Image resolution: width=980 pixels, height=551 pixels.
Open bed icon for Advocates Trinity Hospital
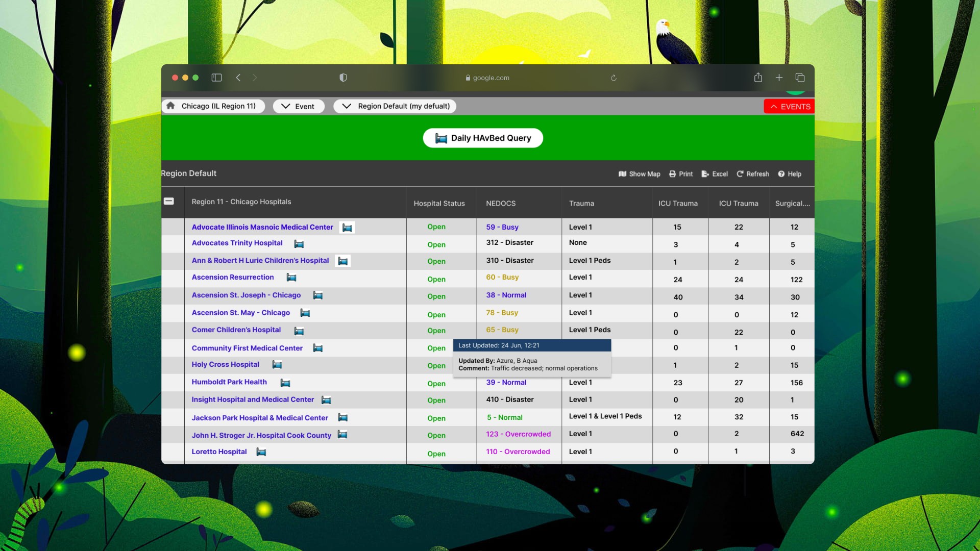pos(299,244)
